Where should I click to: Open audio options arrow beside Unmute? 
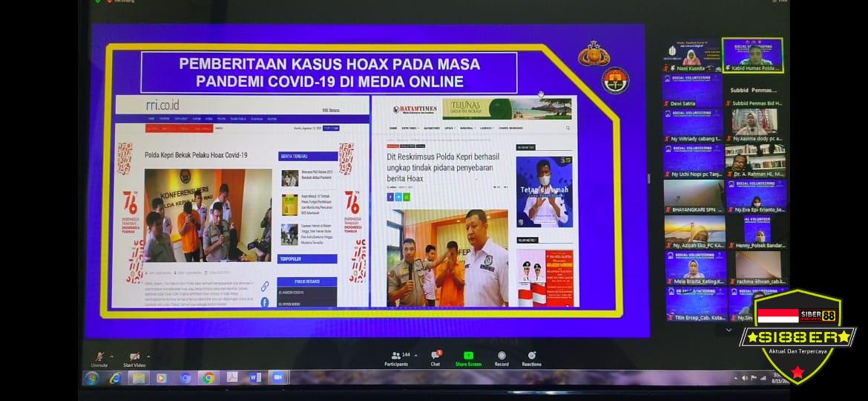(112, 356)
